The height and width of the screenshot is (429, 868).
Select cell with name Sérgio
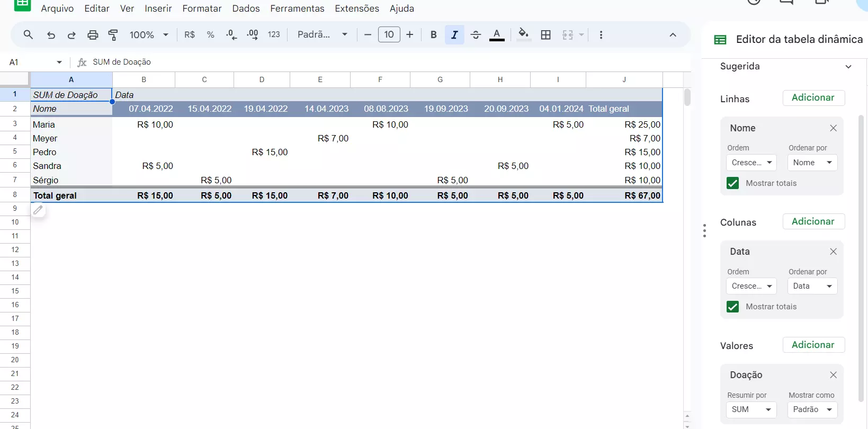[x=71, y=180]
